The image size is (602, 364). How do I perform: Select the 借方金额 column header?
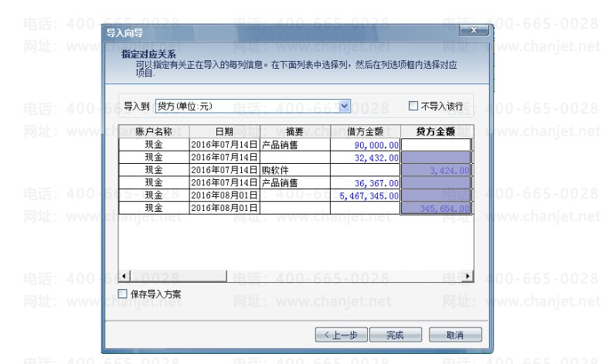click(365, 131)
